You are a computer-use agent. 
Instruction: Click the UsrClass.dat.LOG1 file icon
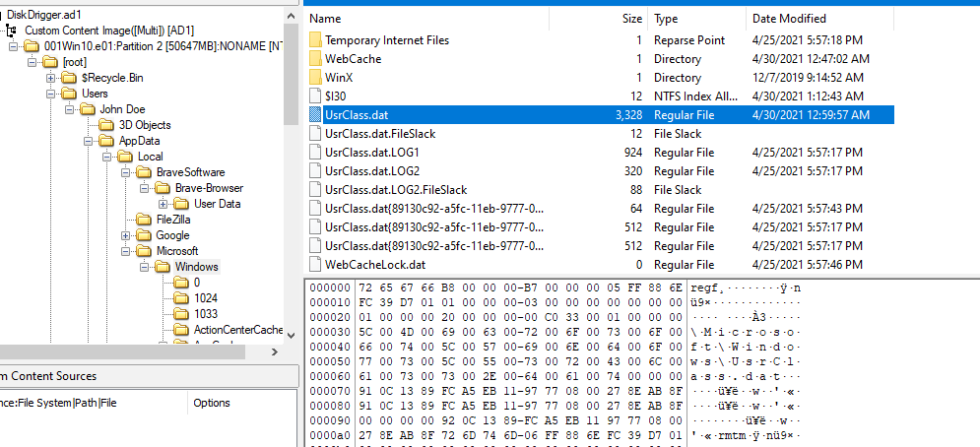point(316,153)
